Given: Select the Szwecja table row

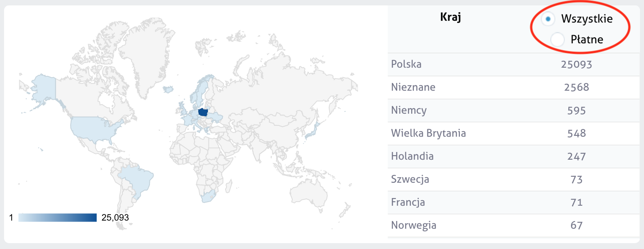Looking at the screenshot, I should (513, 179).
